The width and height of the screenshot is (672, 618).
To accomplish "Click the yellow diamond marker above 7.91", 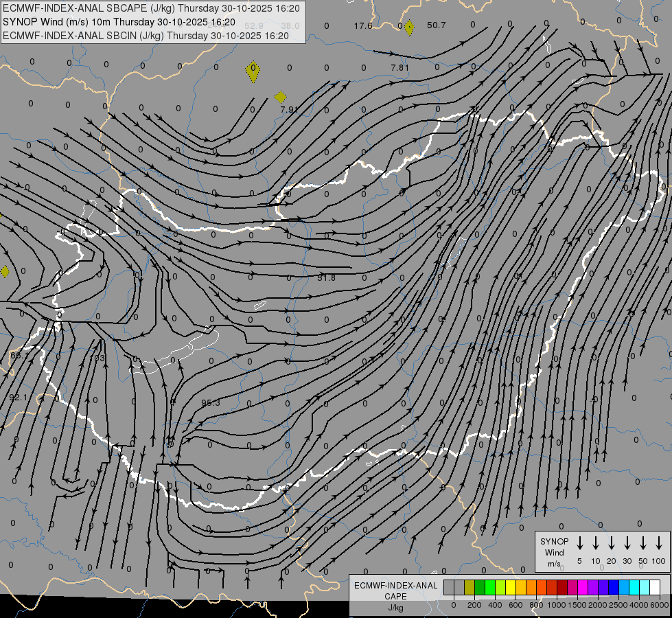I will pyautogui.click(x=280, y=97).
